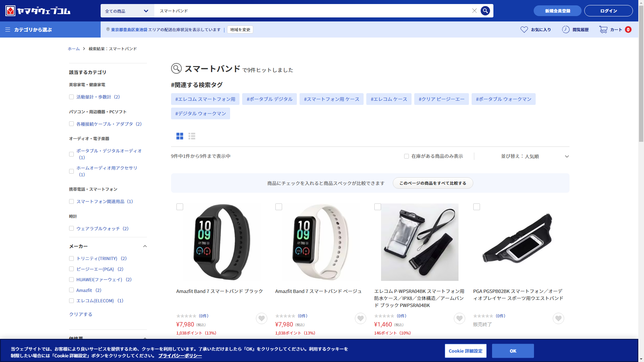The width and height of the screenshot is (644, 362).
Task: Open the cart icon
Action: 603,29
